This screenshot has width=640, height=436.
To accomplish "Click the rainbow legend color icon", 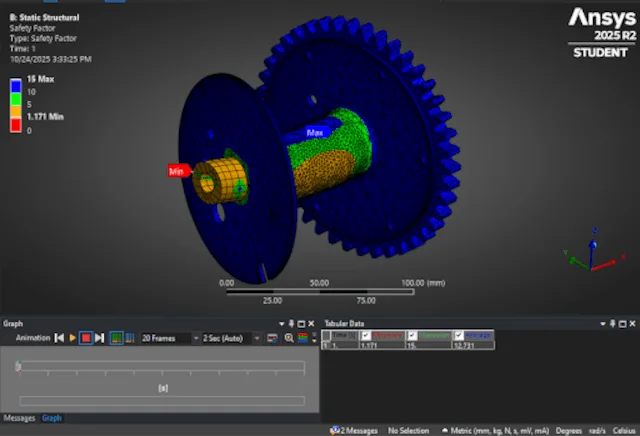I will (x=303, y=338).
